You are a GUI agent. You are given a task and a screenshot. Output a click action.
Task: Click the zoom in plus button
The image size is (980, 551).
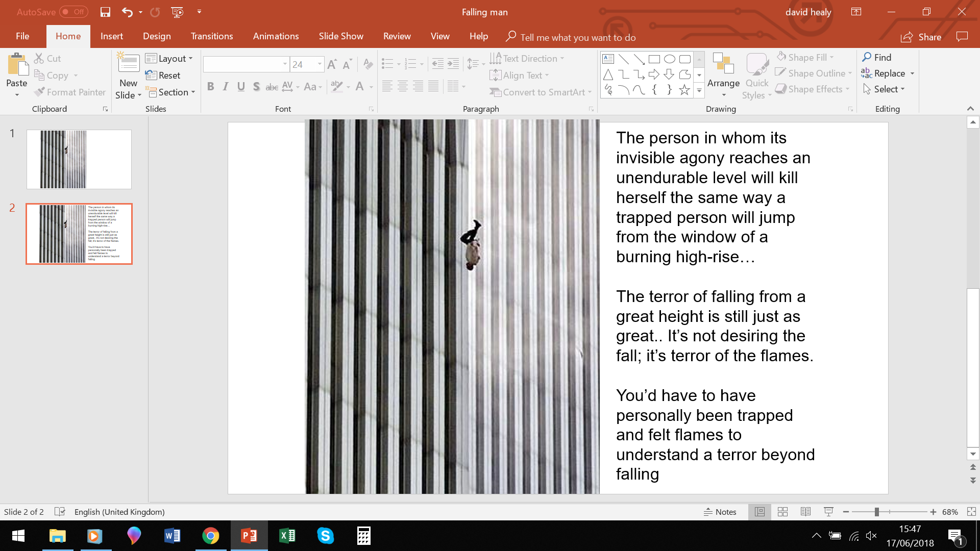933,512
